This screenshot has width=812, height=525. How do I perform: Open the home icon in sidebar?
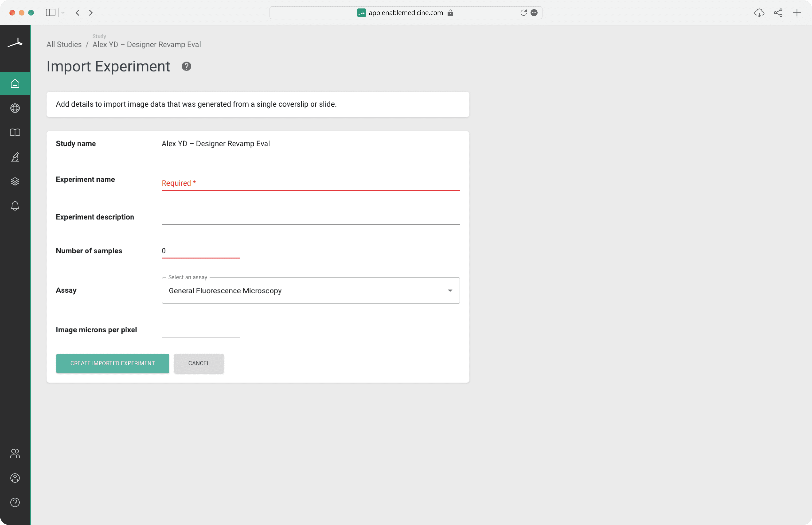tap(15, 83)
